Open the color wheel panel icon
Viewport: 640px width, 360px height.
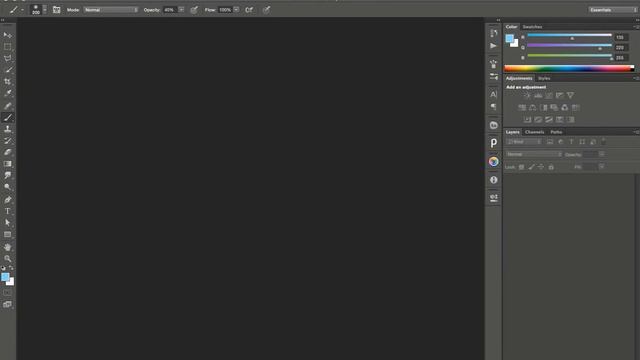pyautogui.click(x=493, y=161)
